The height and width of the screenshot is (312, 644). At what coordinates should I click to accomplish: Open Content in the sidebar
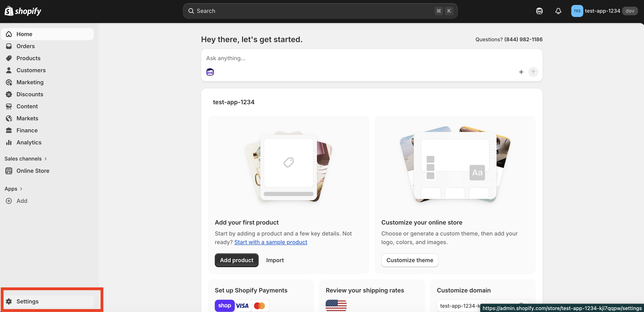tap(47, 106)
